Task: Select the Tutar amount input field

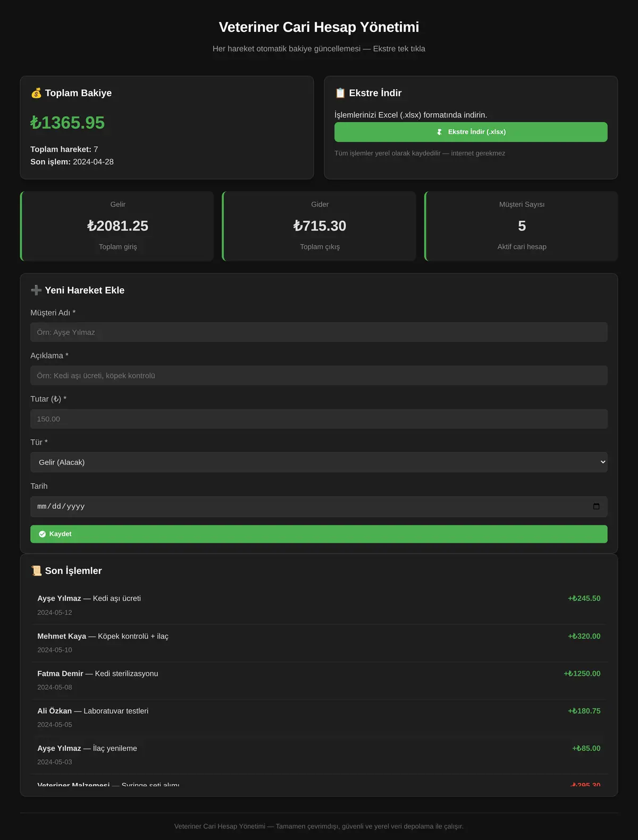Action: tap(319, 419)
